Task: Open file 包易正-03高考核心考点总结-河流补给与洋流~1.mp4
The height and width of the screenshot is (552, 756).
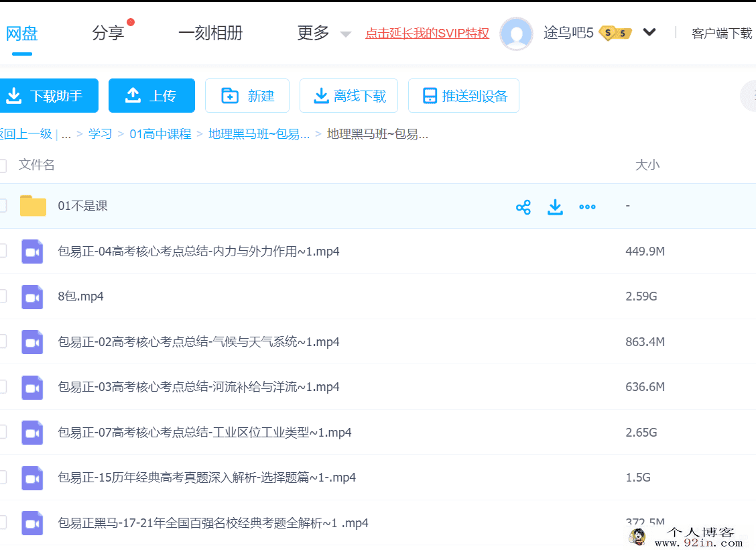Action: pos(198,387)
